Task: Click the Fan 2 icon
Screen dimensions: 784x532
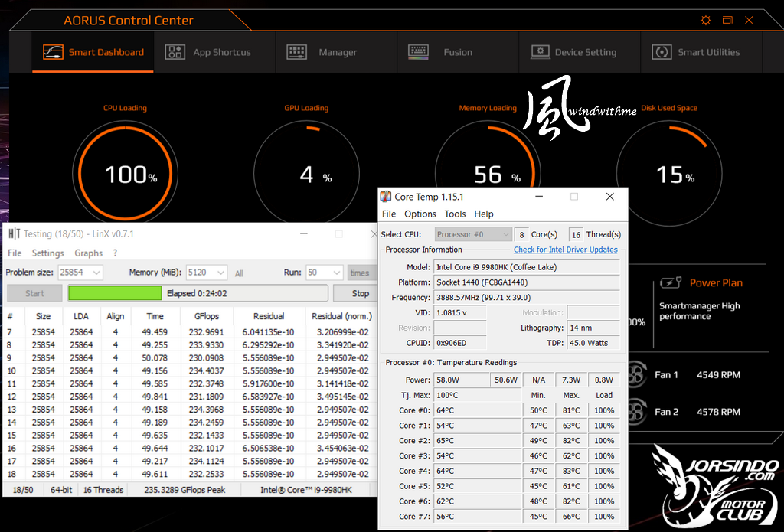Action: coord(636,412)
